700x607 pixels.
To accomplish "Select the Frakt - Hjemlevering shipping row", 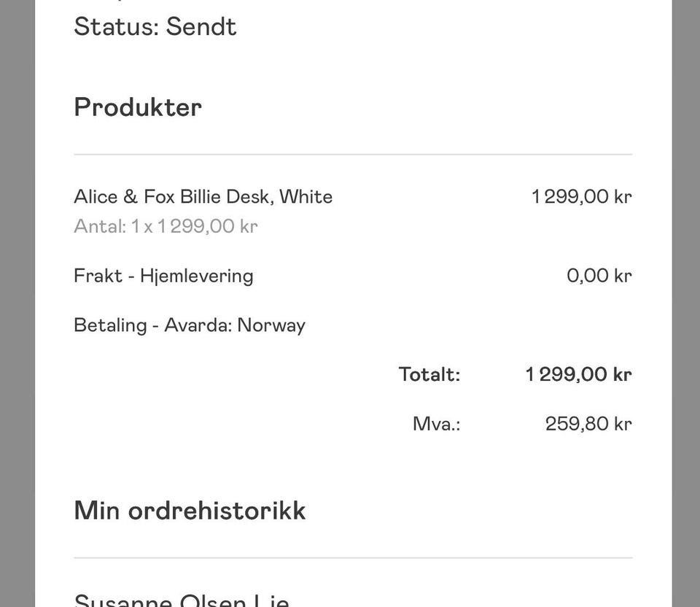I will pos(163,276).
